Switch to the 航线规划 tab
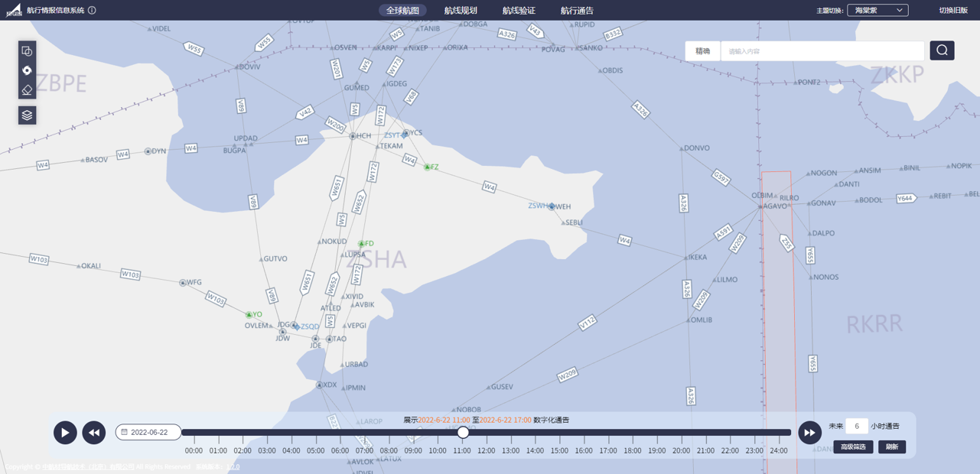980x474 pixels. click(461, 11)
